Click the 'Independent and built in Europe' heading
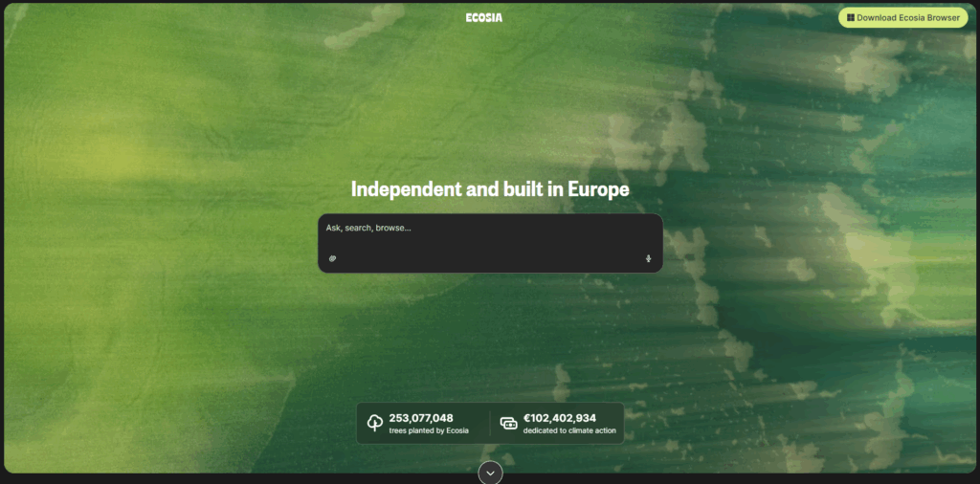Screen dimensions: 980x484 (490, 189)
